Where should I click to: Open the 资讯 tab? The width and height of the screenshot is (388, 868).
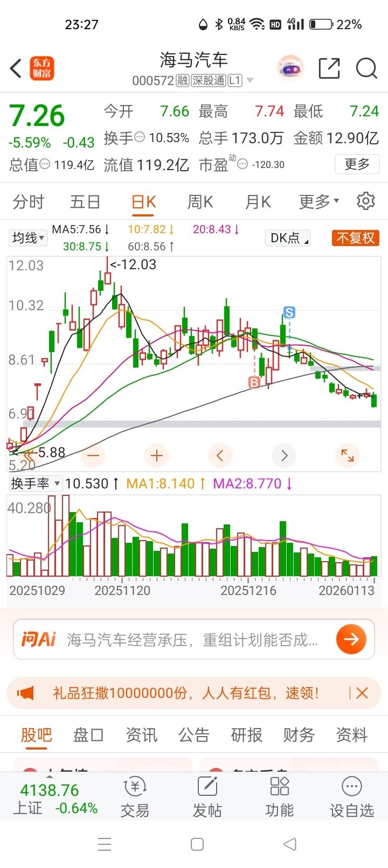pyautogui.click(x=141, y=734)
